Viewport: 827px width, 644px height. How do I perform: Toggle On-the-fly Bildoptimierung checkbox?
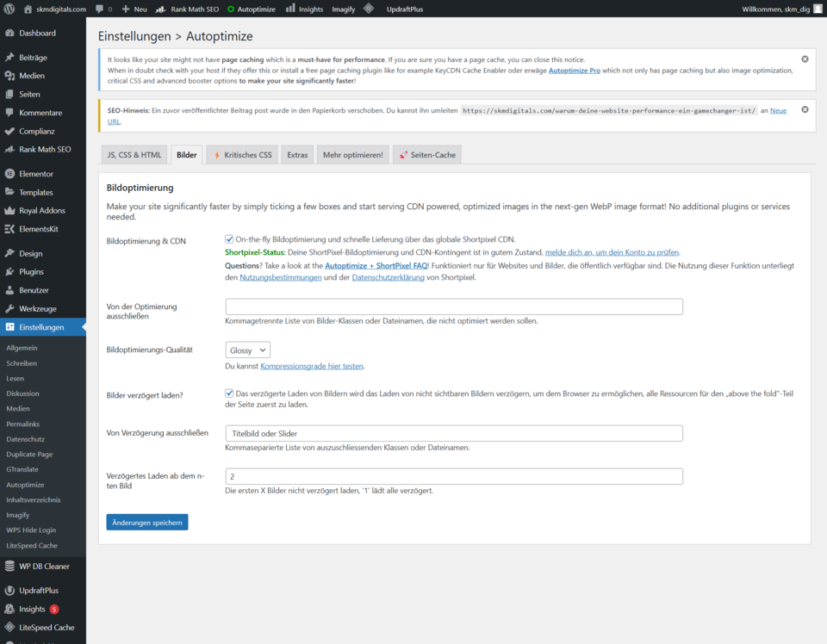click(229, 239)
